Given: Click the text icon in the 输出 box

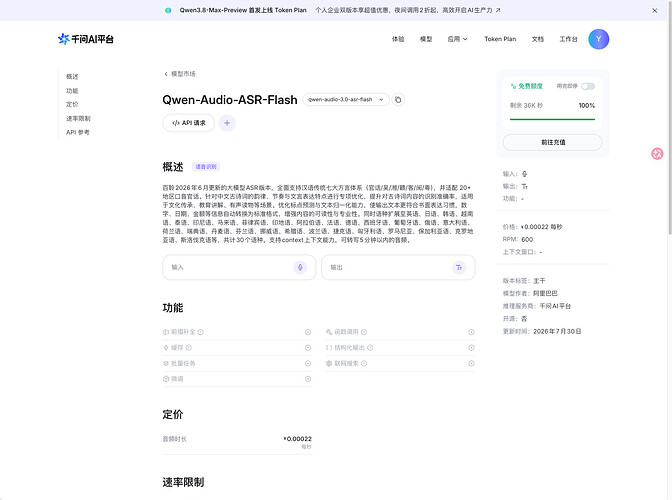Looking at the screenshot, I should point(459,267).
